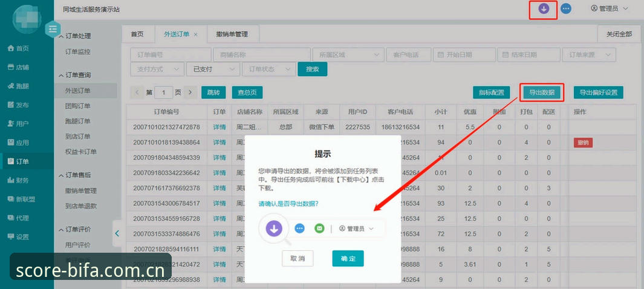This screenshot has height=289, width=644.
Task: Close the 外送订单 tab with its x
Action: pos(195,34)
